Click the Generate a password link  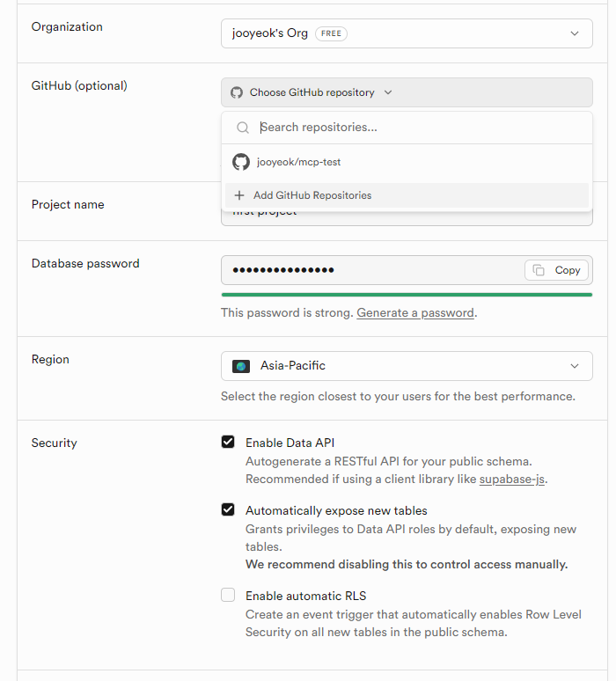[x=415, y=312]
